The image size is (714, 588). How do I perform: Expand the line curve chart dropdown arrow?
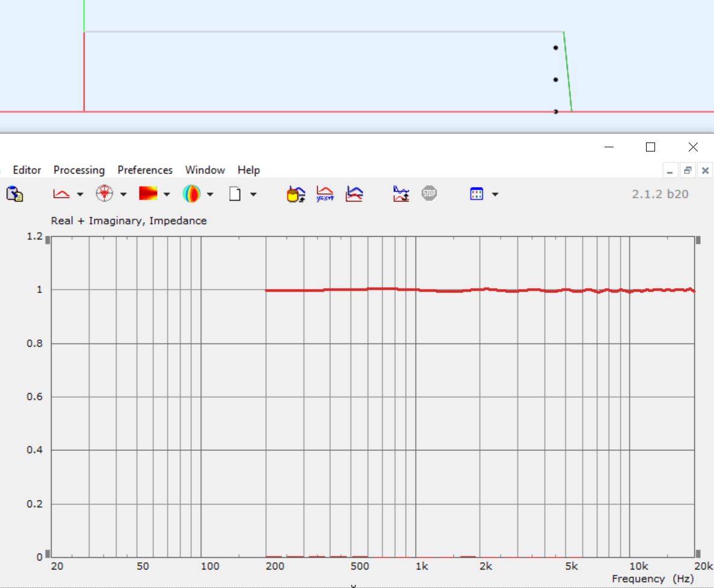[80, 194]
